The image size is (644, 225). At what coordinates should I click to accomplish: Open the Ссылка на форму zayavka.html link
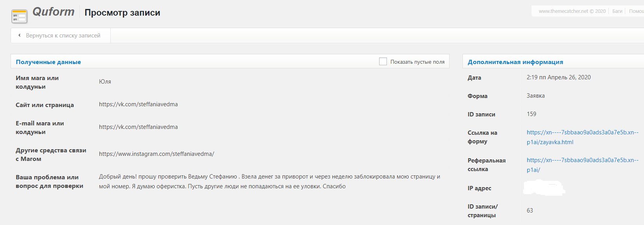(583, 137)
